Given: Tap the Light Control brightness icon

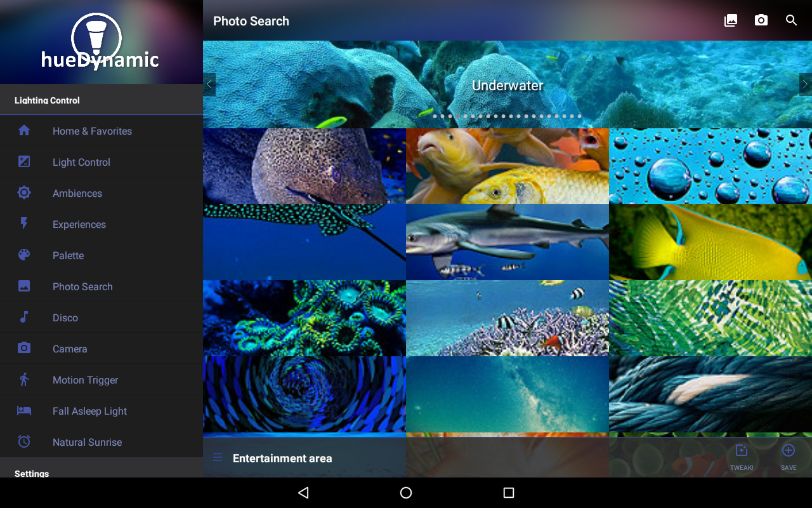Looking at the screenshot, I should tap(24, 161).
